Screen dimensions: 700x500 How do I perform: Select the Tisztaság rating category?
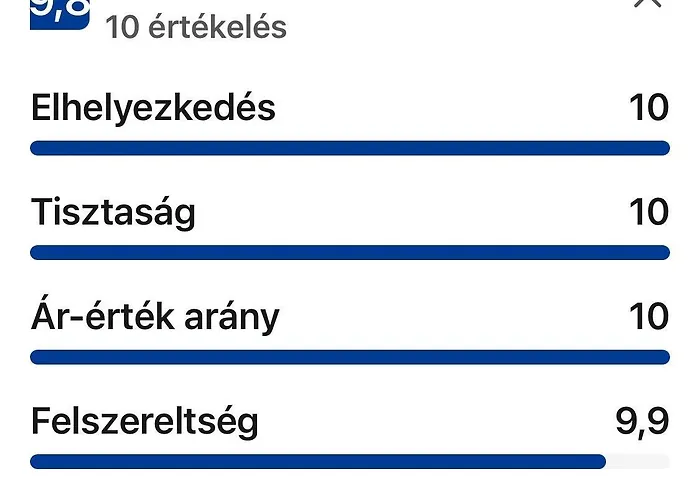113,212
